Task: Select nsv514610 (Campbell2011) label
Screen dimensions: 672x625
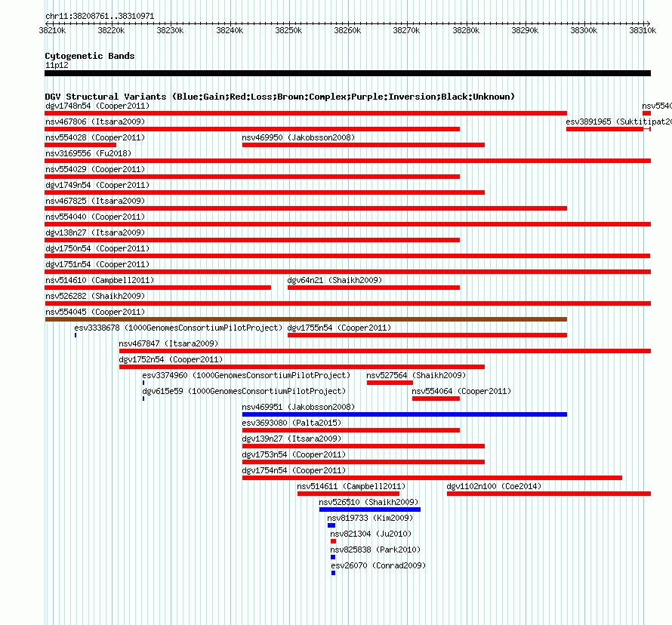Action: (x=100, y=280)
